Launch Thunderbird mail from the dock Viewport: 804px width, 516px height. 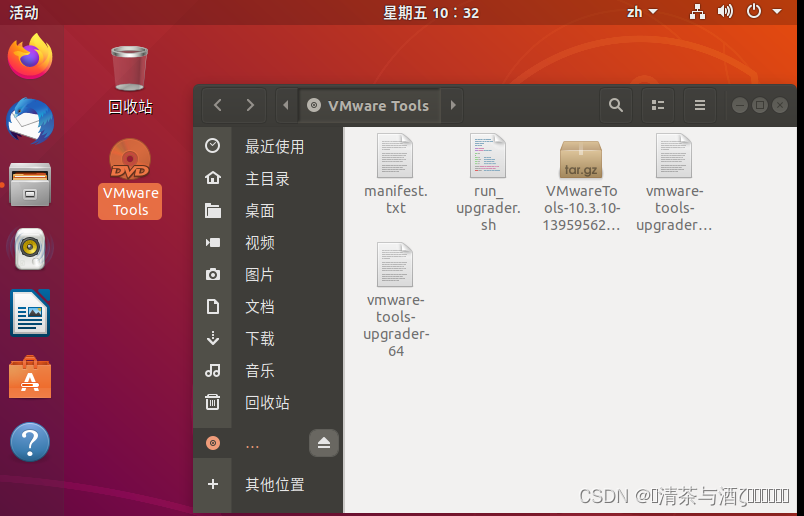(30, 122)
